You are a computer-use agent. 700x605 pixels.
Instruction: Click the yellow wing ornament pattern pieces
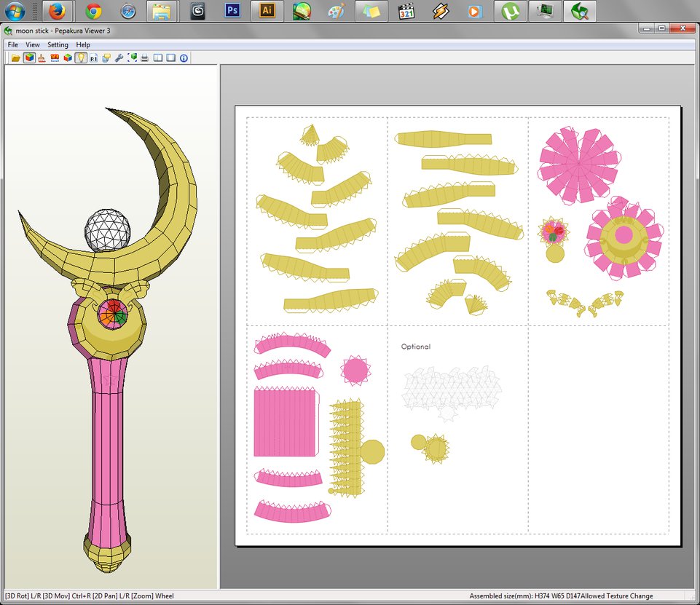(x=585, y=304)
